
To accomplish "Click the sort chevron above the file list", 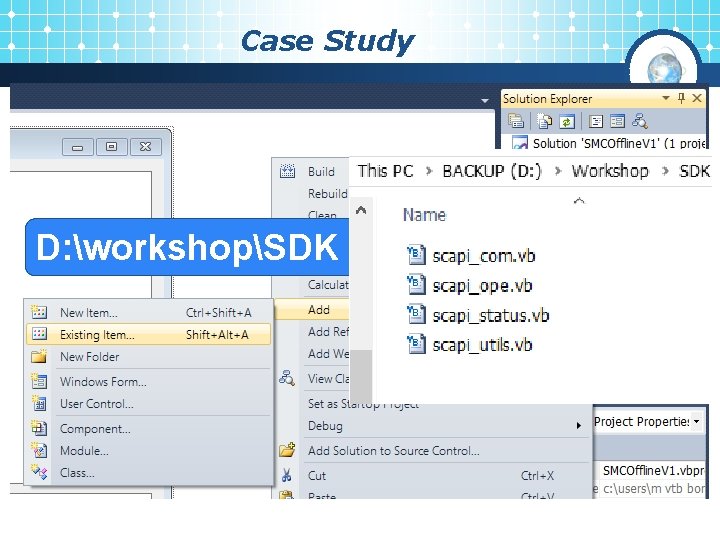I will pos(579,201).
